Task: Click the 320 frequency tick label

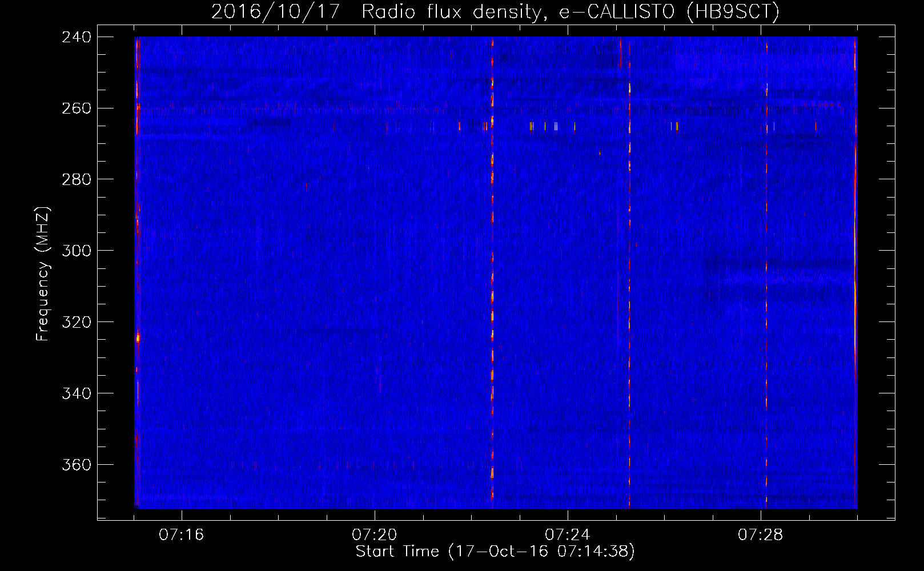Action: [77, 323]
